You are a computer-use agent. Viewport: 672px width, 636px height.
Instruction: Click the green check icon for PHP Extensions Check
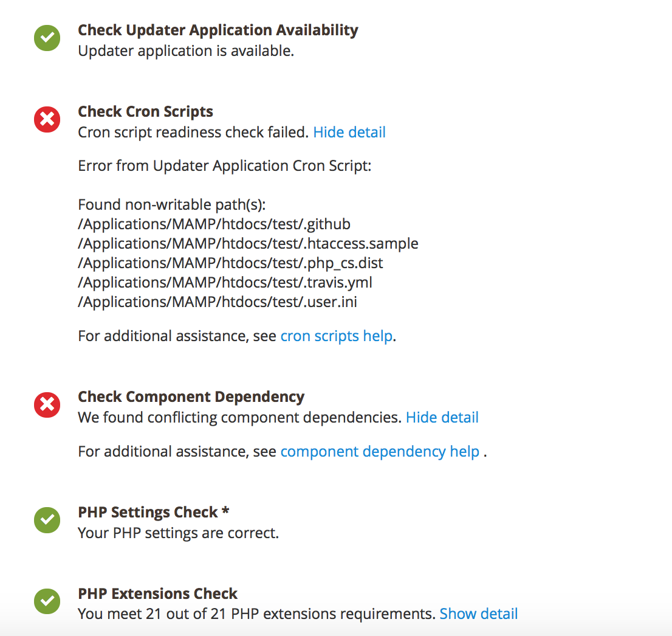47,601
